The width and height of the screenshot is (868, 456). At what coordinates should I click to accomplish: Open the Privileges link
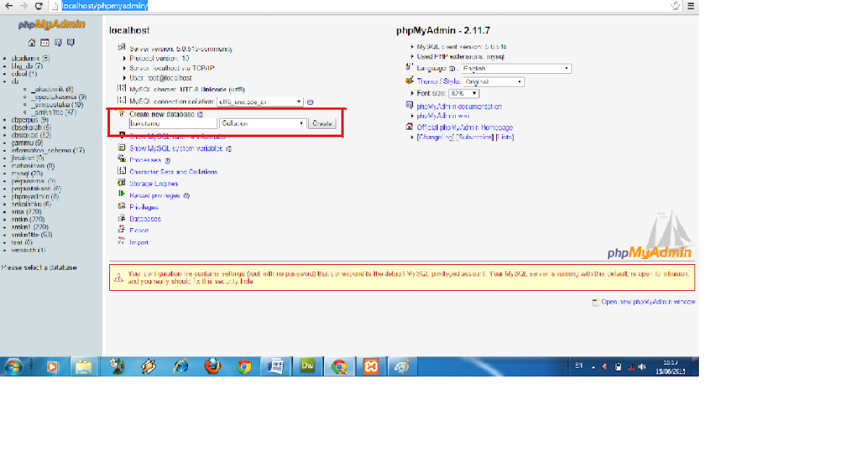(144, 207)
